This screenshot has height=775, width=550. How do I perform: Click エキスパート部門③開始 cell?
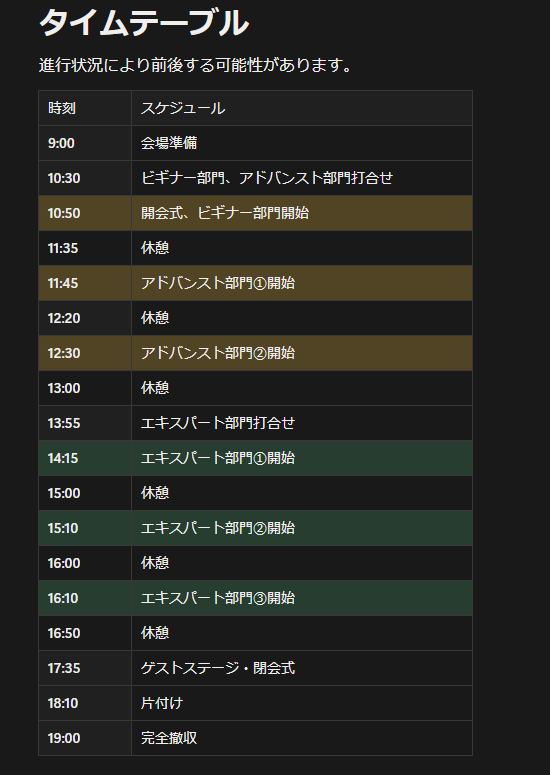click(x=302, y=599)
